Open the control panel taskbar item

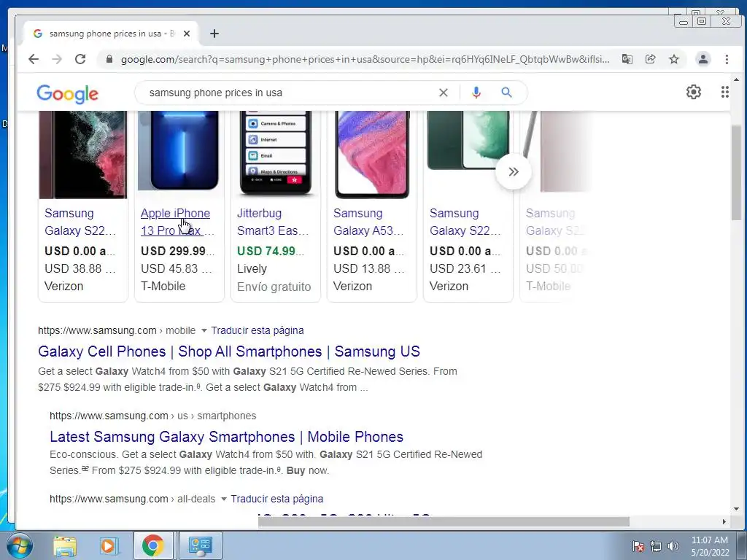(x=200, y=545)
